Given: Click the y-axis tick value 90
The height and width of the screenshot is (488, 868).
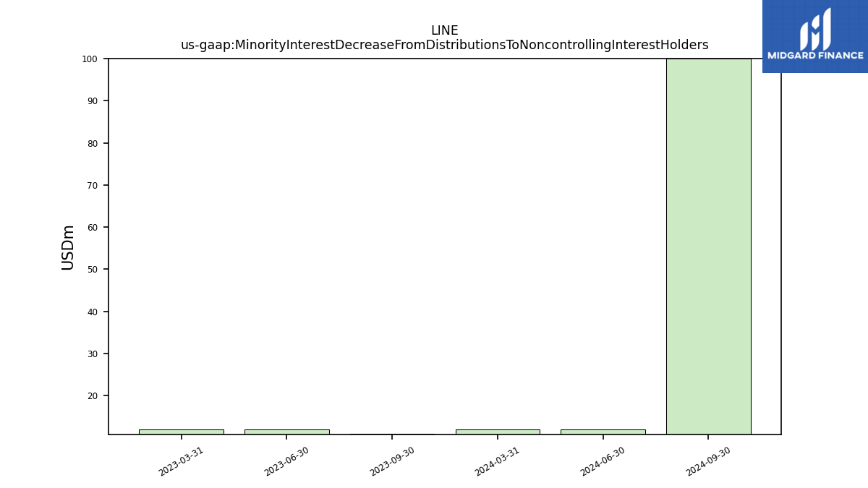Looking at the screenshot, I should point(93,101).
